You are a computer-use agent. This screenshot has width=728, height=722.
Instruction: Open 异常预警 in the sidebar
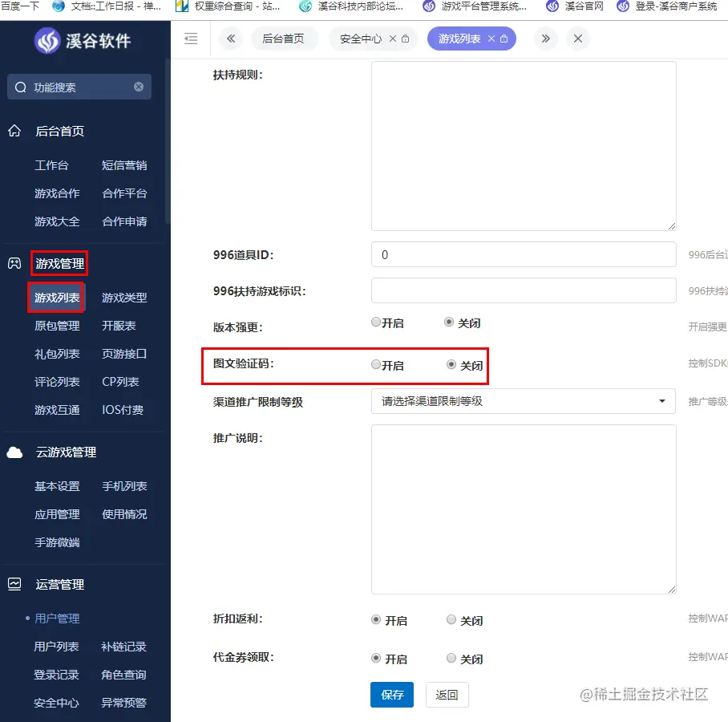tap(124, 703)
